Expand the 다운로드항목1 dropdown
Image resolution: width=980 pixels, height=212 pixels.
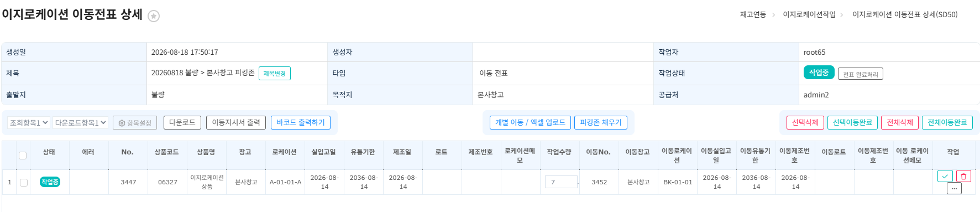80,122
